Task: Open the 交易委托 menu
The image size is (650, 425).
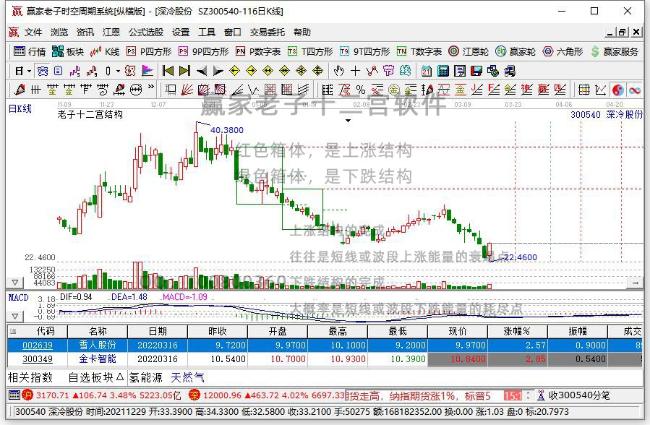Action: point(267,32)
